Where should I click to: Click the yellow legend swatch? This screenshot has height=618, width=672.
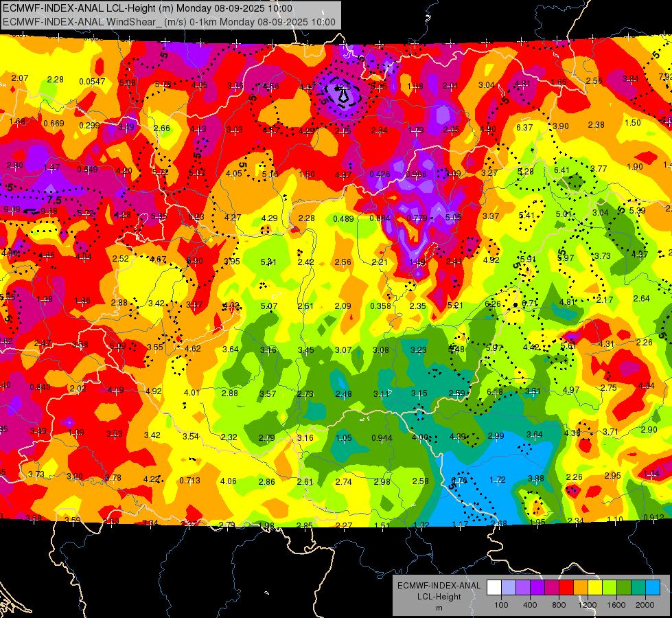click(x=595, y=588)
